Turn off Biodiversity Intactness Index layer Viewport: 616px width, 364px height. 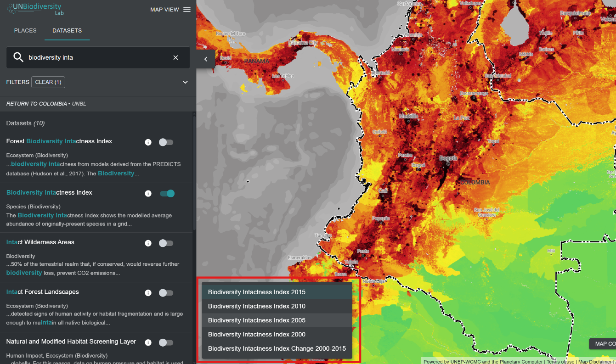pyautogui.click(x=167, y=194)
